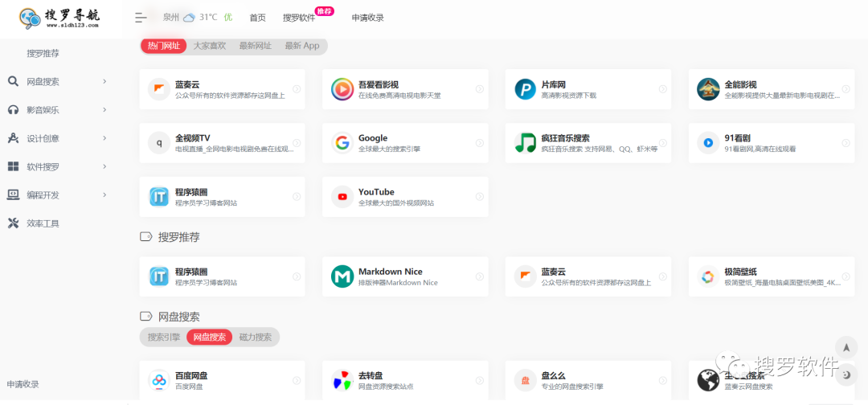Click the 泉州 city weather text
The height and width of the screenshot is (405, 868).
click(x=171, y=18)
